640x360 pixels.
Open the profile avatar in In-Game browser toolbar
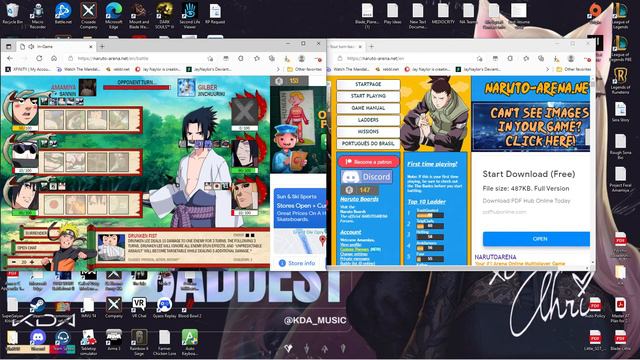(x=302, y=58)
